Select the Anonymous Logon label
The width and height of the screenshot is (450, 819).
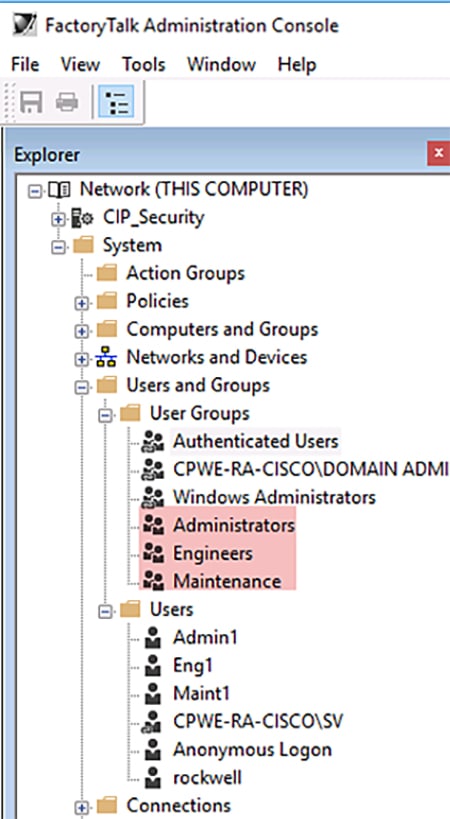click(x=252, y=751)
